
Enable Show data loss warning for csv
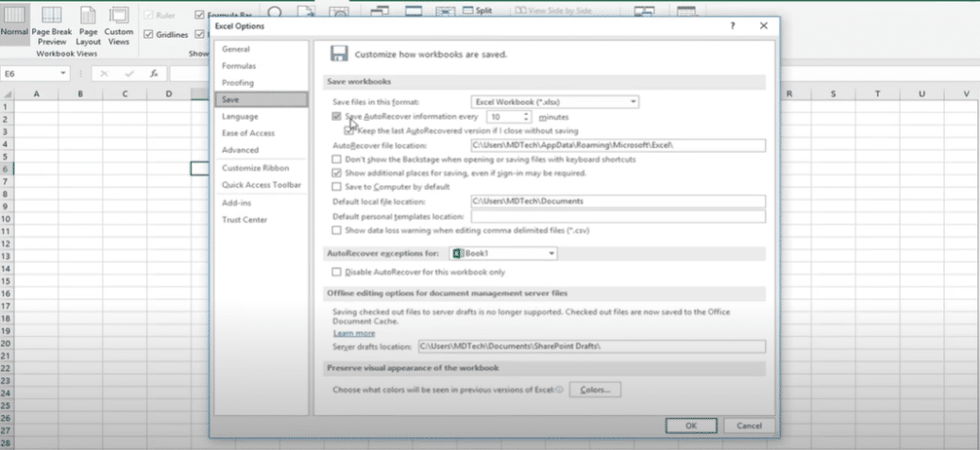click(x=337, y=230)
